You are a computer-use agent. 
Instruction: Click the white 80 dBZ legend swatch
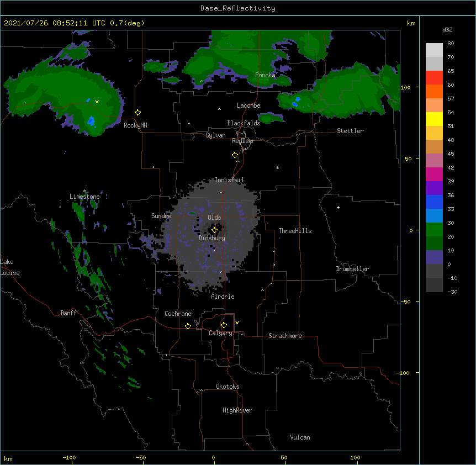click(434, 50)
